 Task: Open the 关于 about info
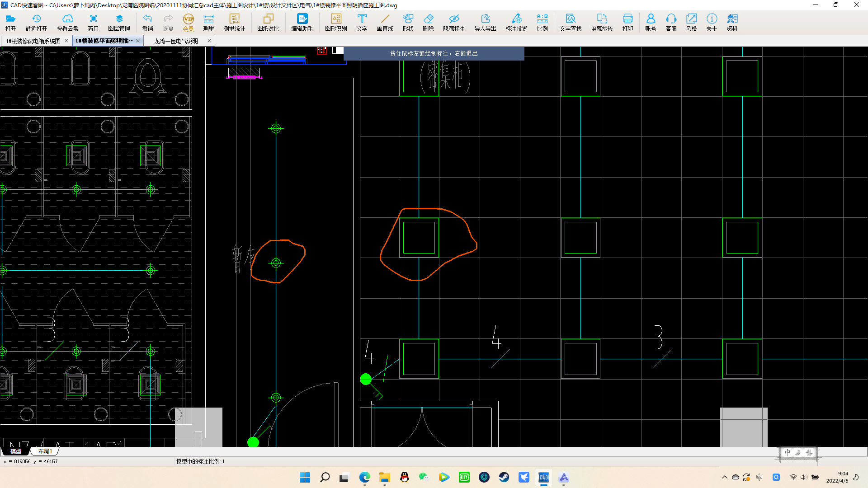coord(712,22)
